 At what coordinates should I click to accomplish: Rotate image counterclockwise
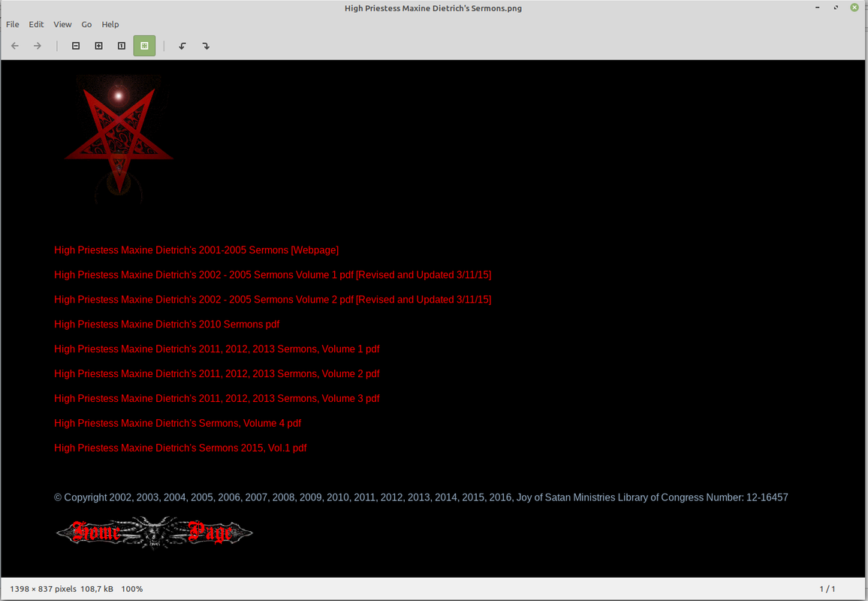pos(182,46)
